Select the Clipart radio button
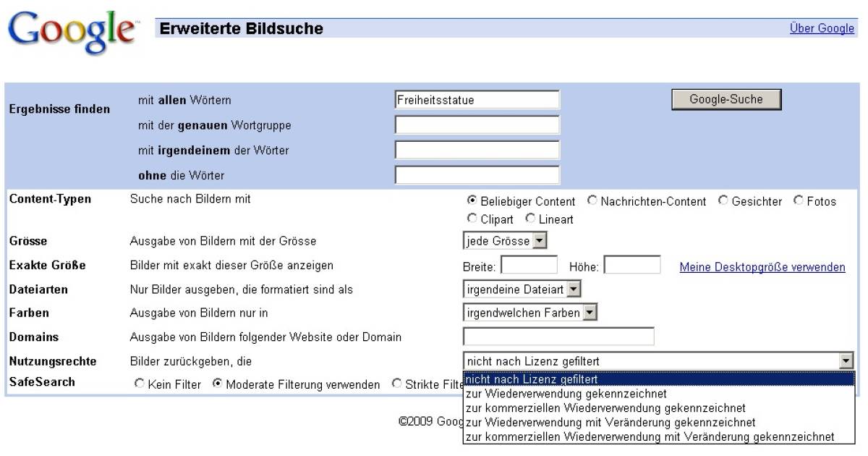868x456 pixels. click(x=472, y=218)
